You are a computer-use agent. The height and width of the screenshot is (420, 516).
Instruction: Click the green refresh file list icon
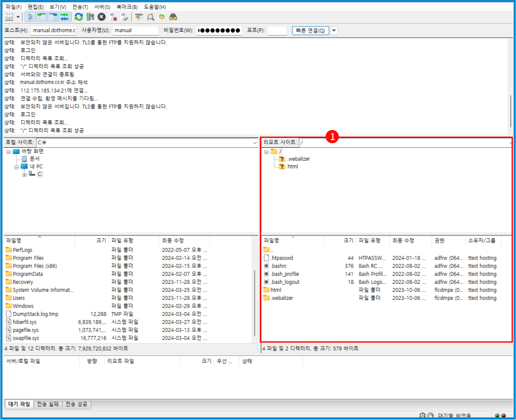coord(79,17)
